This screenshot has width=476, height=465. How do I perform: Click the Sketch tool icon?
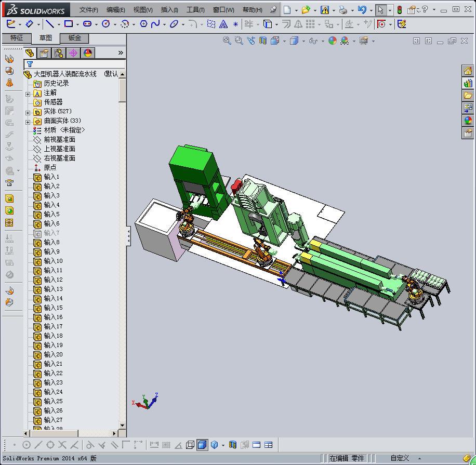point(10,24)
